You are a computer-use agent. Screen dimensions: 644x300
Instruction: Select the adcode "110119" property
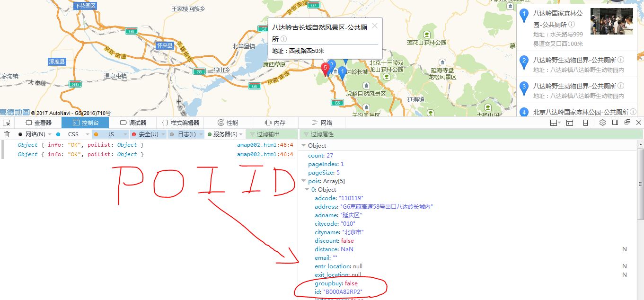(x=339, y=198)
